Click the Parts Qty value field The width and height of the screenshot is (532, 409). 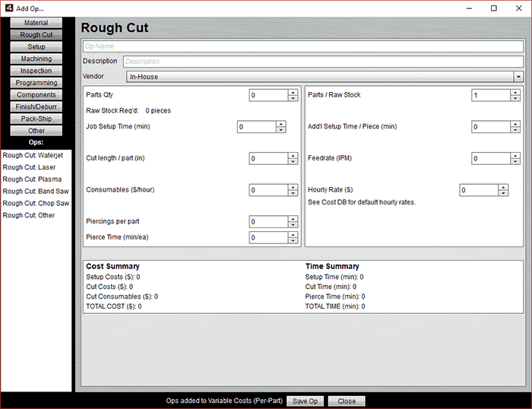(x=269, y=95)
